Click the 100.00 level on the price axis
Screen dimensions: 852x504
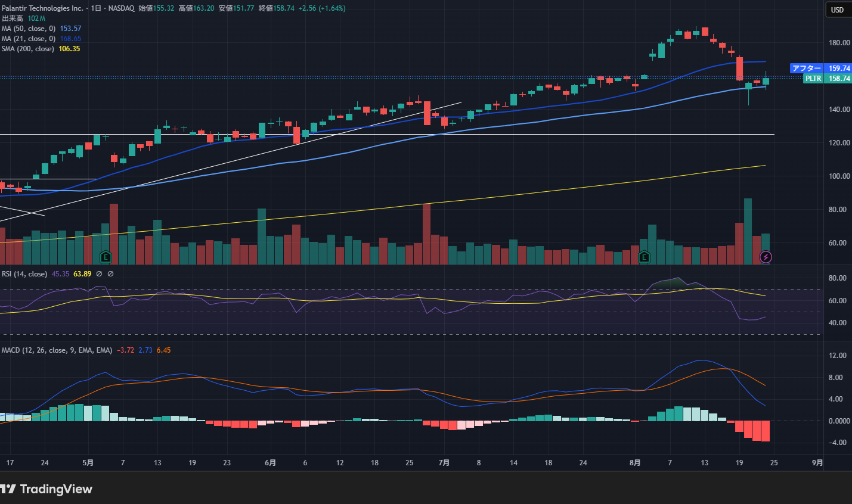point(839,176)
